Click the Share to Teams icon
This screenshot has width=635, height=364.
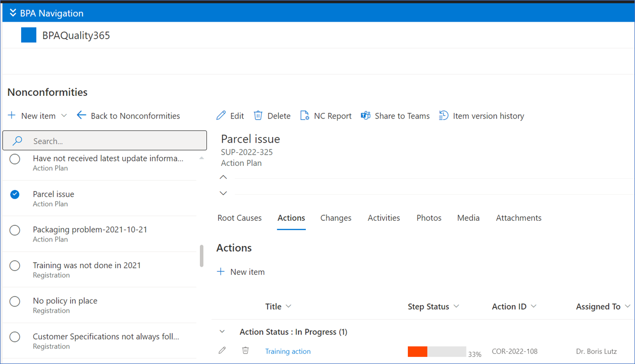click(x=365, y=115)
